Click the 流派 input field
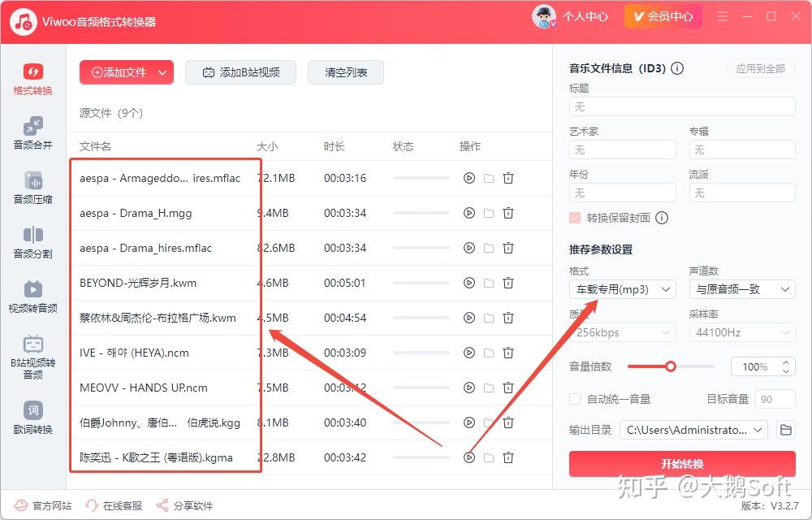This screenshot has width=812, height=520. point(742,193)
